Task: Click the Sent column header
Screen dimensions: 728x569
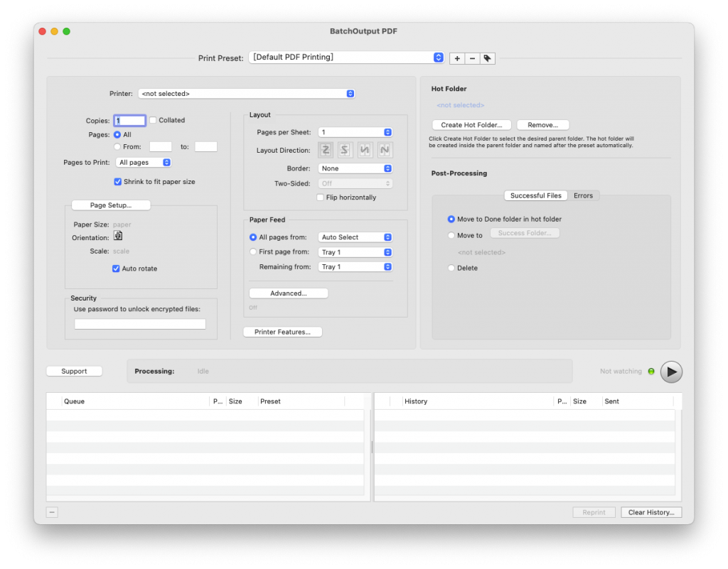Action: coord(637,401)
